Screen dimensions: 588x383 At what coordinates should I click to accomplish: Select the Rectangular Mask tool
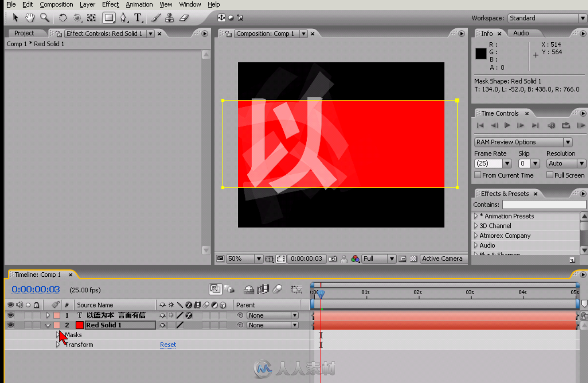click(x=109, y=18)
